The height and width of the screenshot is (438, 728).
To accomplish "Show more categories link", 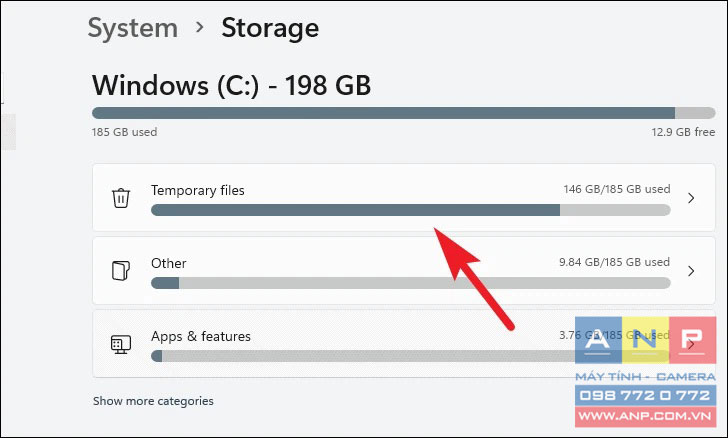I will click(x=153, y=401).
